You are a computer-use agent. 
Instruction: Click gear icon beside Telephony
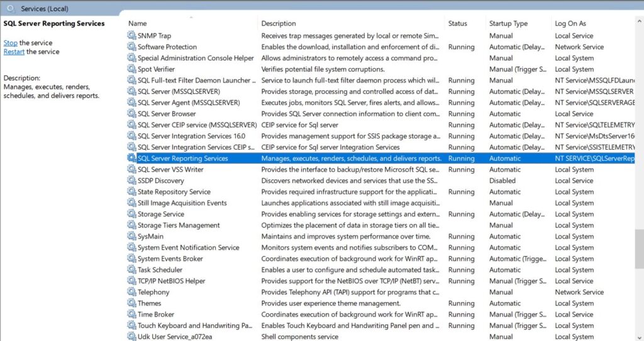pos(131,291)
